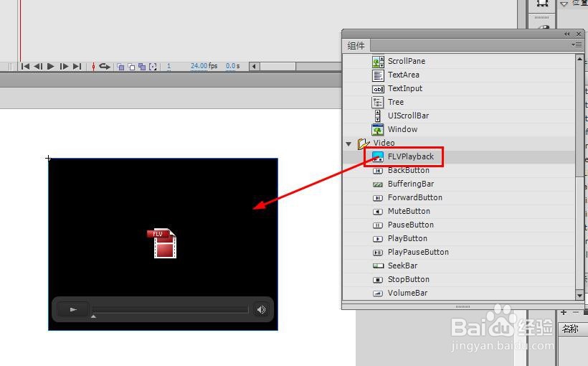Select the TextArea text label
This screenshot has width=588, height=366.
pyautogui.click(x=404, y=75)
